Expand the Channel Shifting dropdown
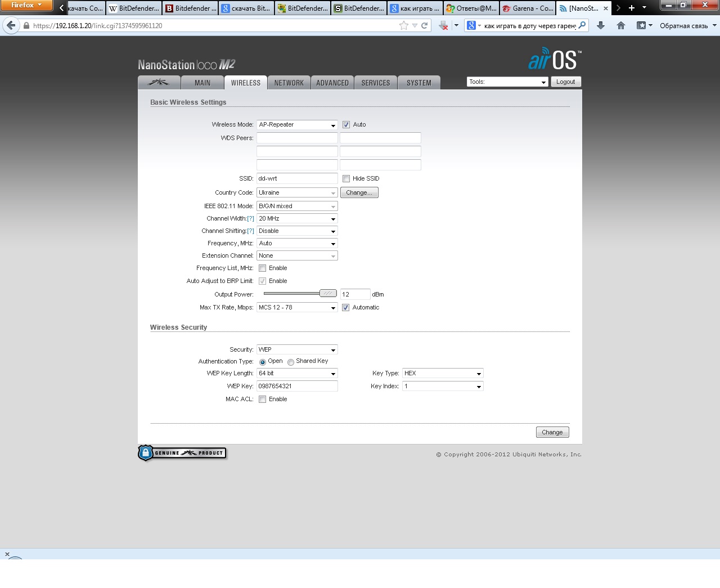This screenshot has width=720, height=588. click(297, 231)
